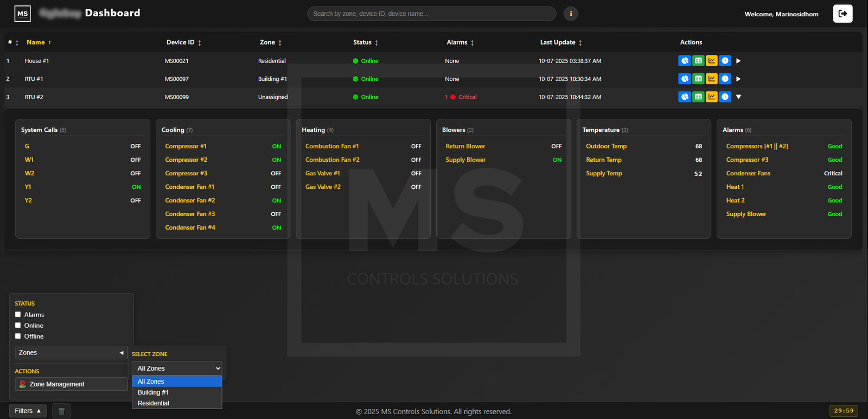
Task: Sort table by Device ID column
Action: click(x=184, y=42)
